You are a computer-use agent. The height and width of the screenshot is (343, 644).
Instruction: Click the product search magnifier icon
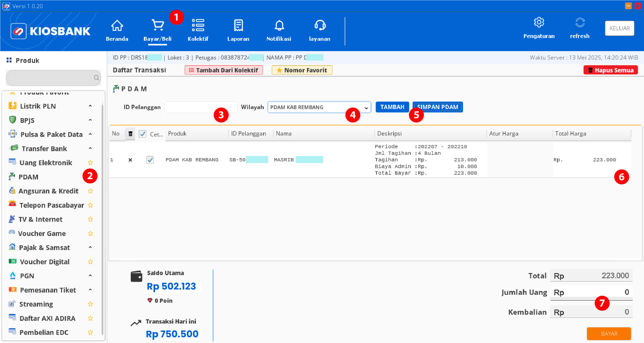tap(96, 78)
